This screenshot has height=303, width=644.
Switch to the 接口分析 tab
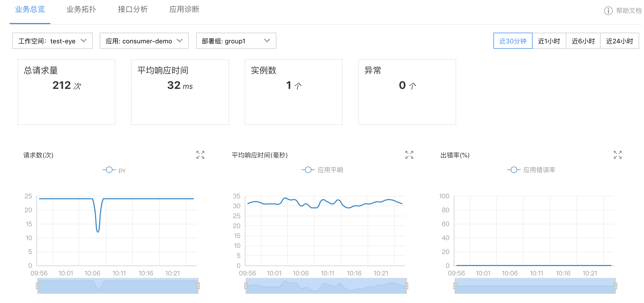click(x=133, y=10)
